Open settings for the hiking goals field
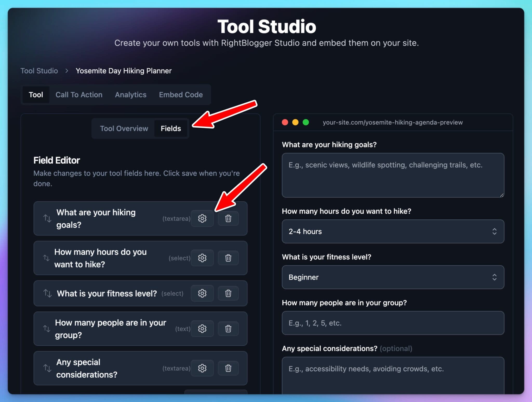Viewport: 532px width, 402px height. point(202,218)
